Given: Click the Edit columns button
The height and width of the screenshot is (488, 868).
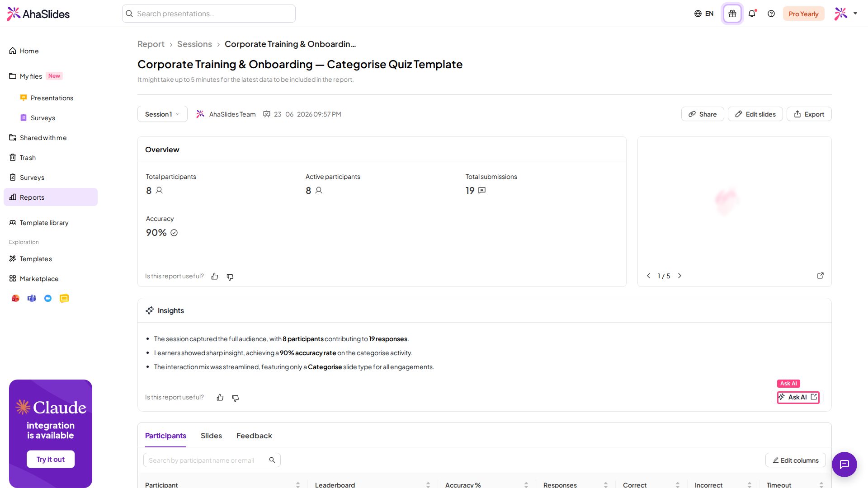Looking at the screenshot, I should [x=796, y=460].
